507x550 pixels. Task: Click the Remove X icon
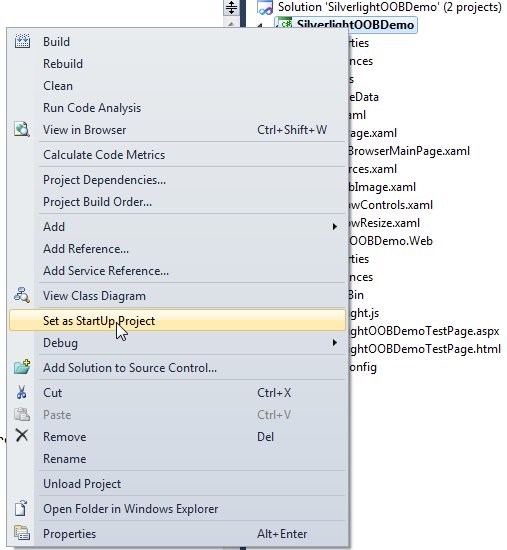pos(22,436)
